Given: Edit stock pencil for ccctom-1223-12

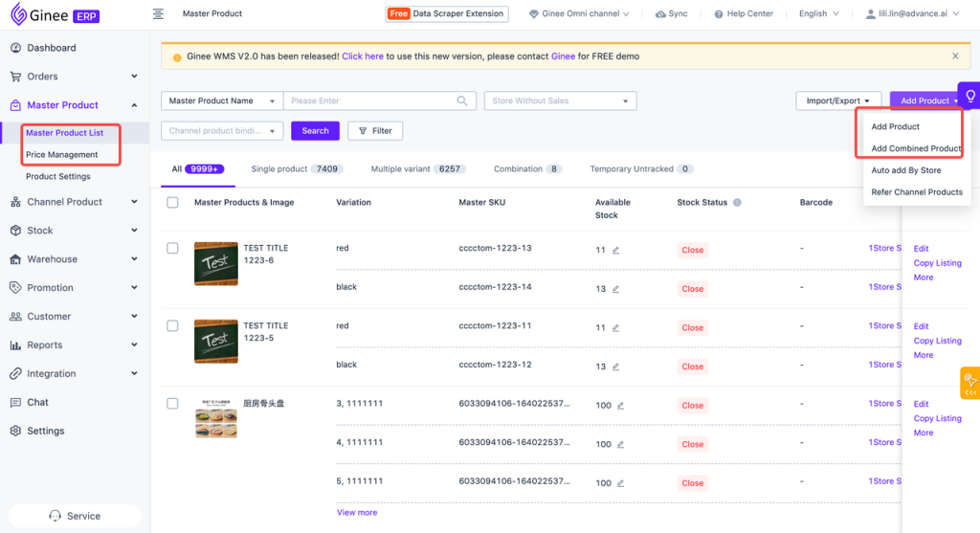Looking at the screenshot, I should (615, 366).
